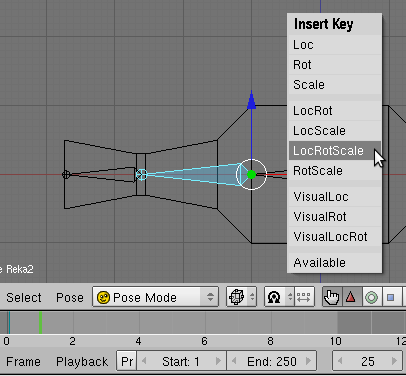This screenshot has height=376, width=406.
Task: Toggle the Pr preview range button
Action: tap(127, 361)
